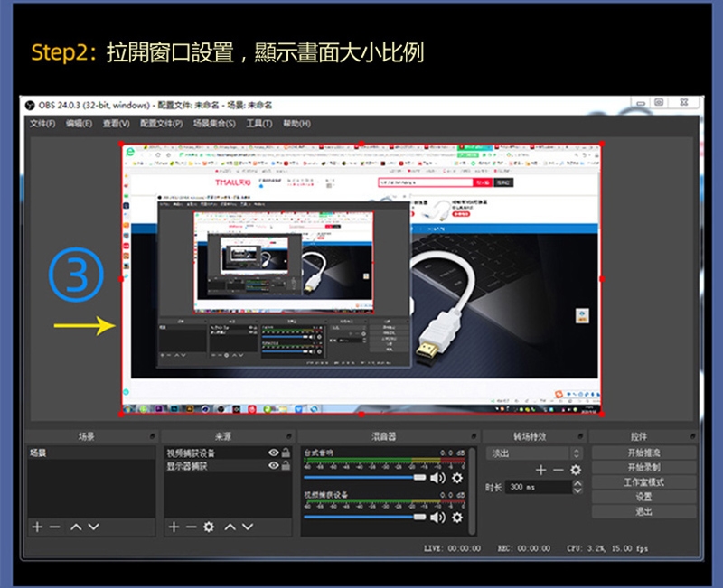Mute the 台式音响 audio channel
Screen dimensions: 723x588
(437, 477)
